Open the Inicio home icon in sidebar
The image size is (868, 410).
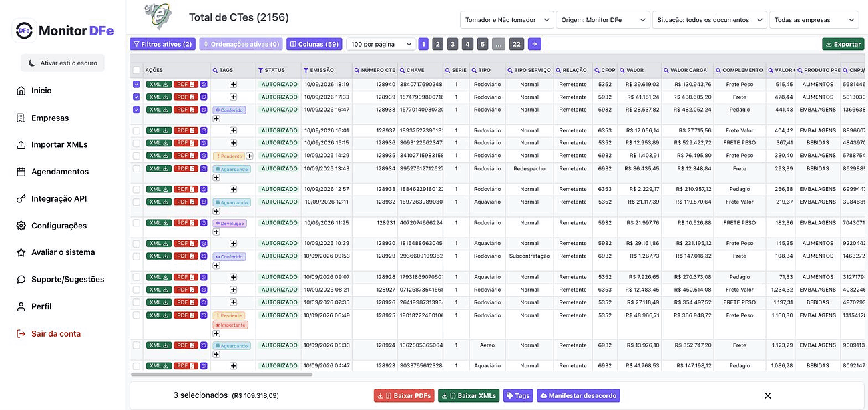[21, 91]
